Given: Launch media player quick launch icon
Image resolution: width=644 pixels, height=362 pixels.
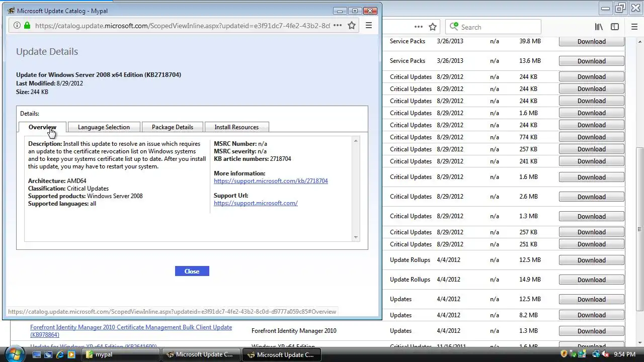Looking at the screenshot, I should click(71, 354).
